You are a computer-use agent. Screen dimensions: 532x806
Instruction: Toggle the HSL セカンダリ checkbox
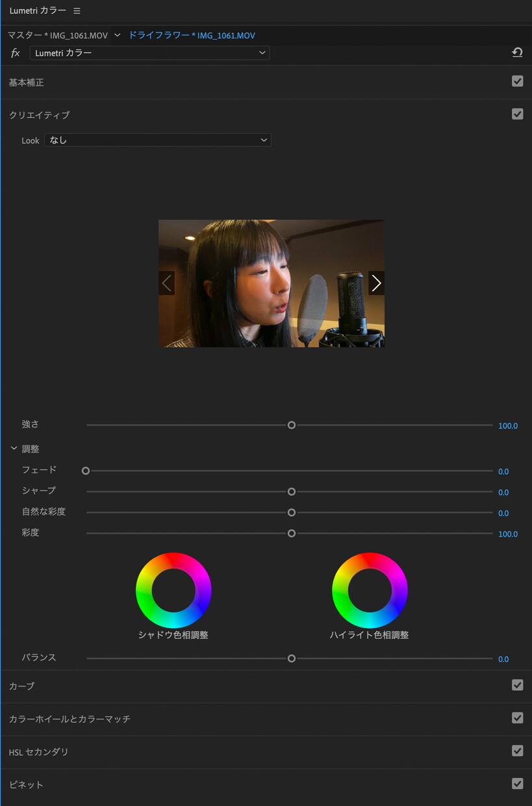pyautogui.click(x=517, y=751)
